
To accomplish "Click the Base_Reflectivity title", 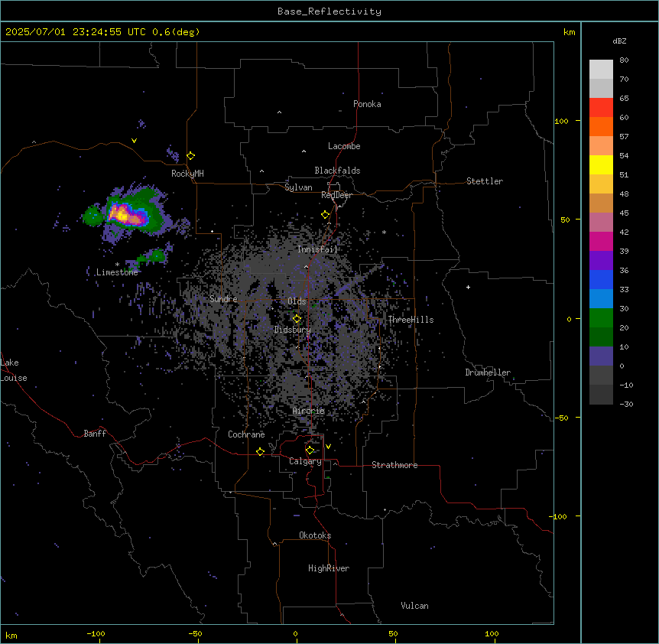I will tap(329, 11).
